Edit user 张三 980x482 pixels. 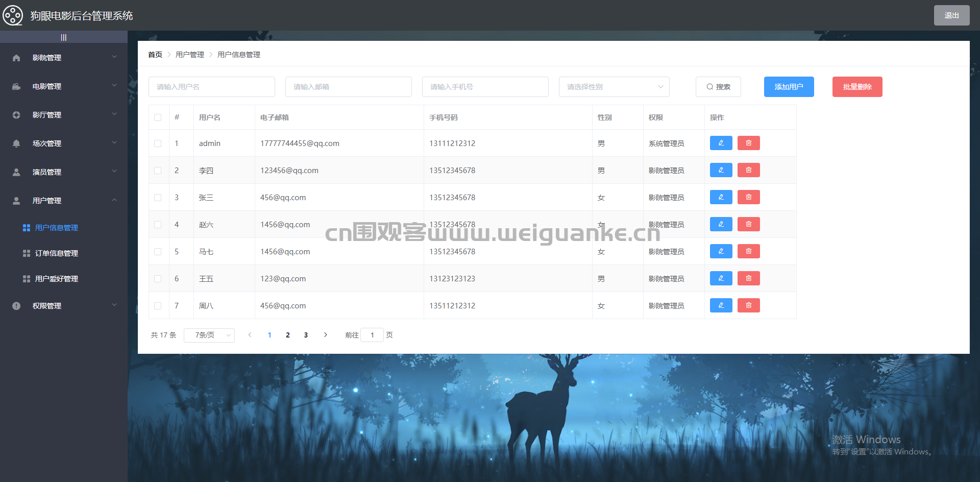point(721,197)
